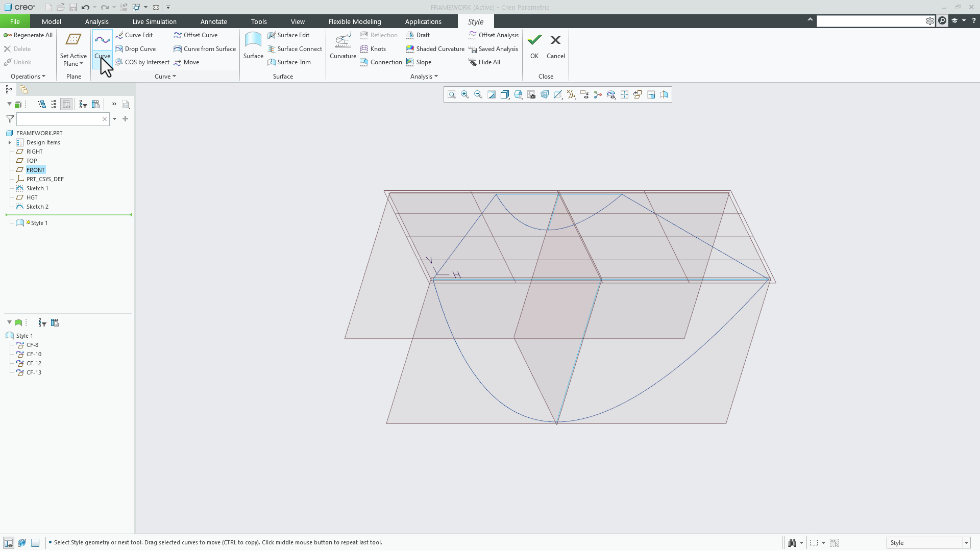Screen dimensions: 980x551
Task: Expand Design Items node
Action: point(10,143)
